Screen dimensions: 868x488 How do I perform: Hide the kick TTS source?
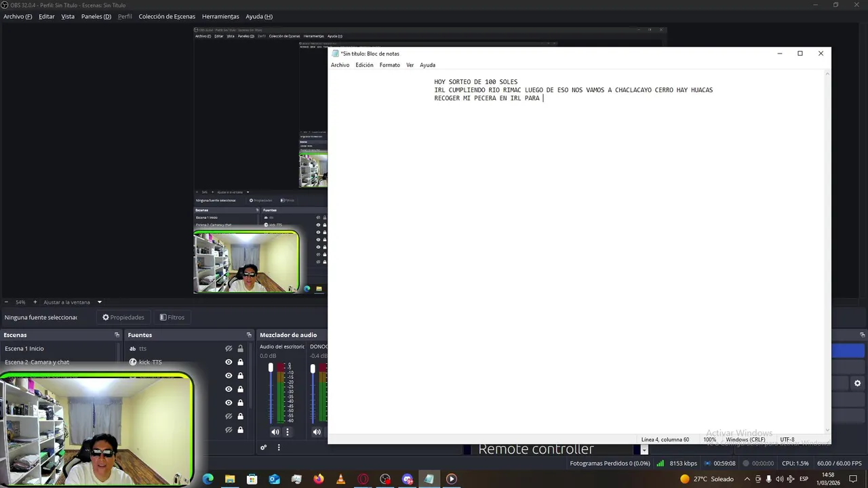[229, 362]
